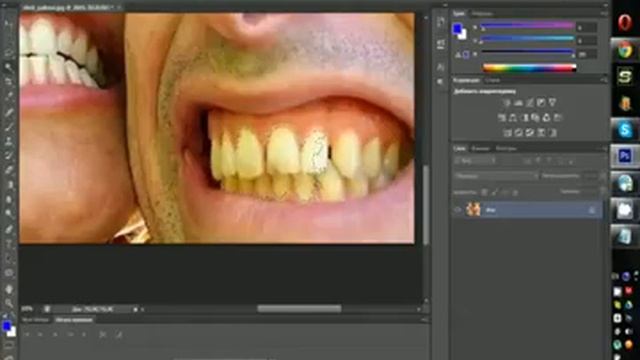Screen dimensions: 640x360
Task: Switch to the Контуры tab
Action: (x=507, y=149)
